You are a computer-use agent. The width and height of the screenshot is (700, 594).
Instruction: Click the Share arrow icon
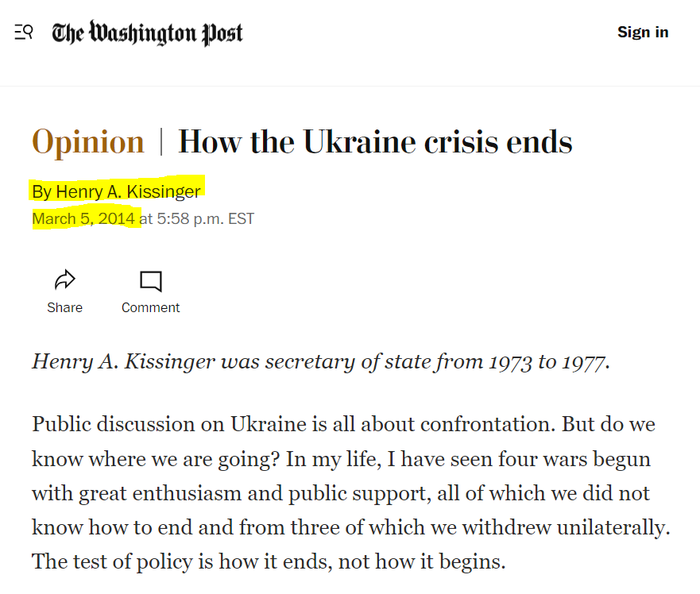pyautogui.click(x=64, y=280)
